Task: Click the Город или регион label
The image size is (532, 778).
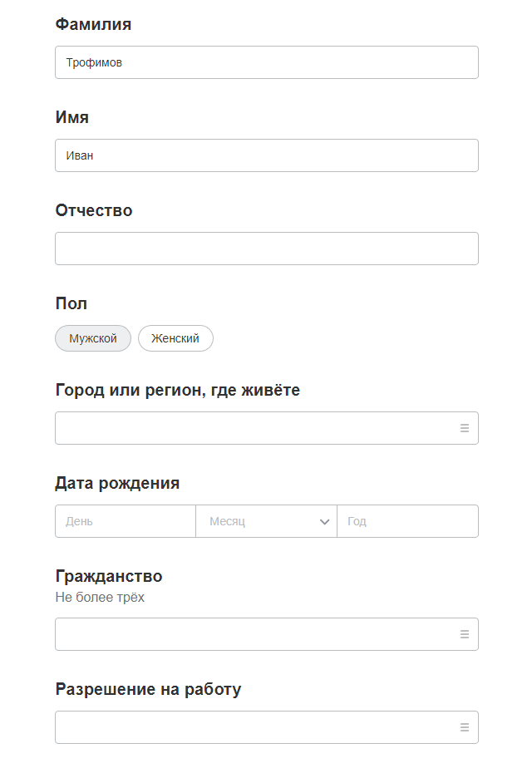Action: 177,390
